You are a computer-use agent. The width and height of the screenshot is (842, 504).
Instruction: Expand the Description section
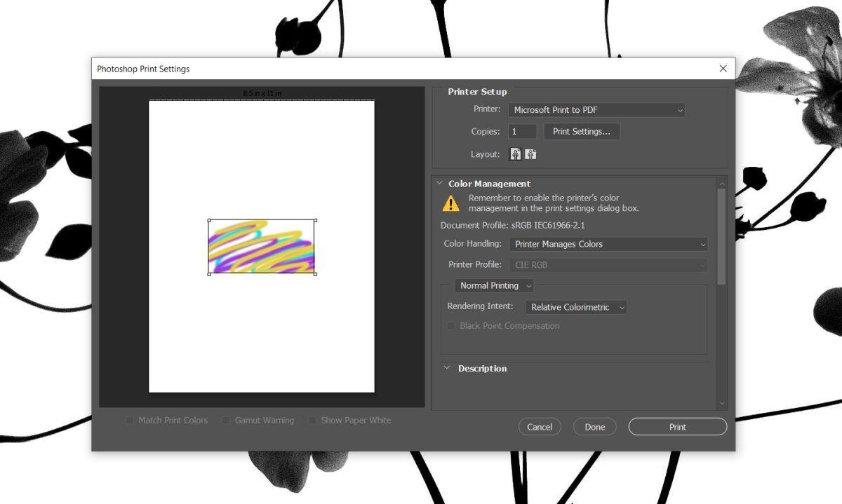click(x=446, y=368)
